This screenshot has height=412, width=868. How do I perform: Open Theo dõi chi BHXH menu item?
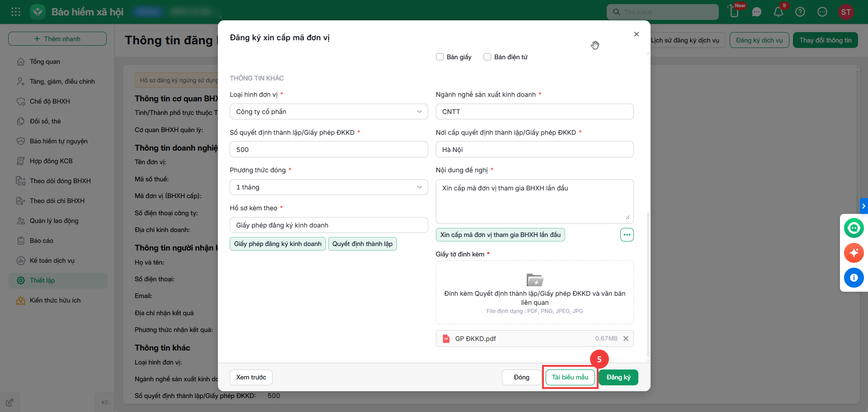(x=58, y=201)
